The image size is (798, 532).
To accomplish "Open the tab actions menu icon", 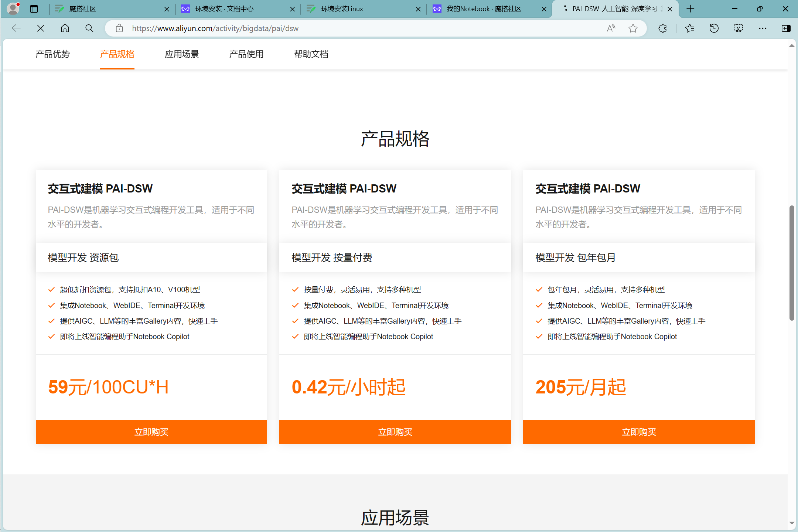I will (x=34, y=9).
